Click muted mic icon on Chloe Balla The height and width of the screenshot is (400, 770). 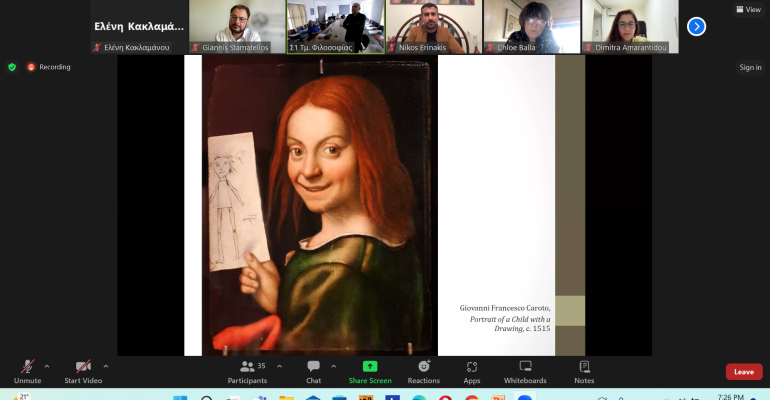490,48
